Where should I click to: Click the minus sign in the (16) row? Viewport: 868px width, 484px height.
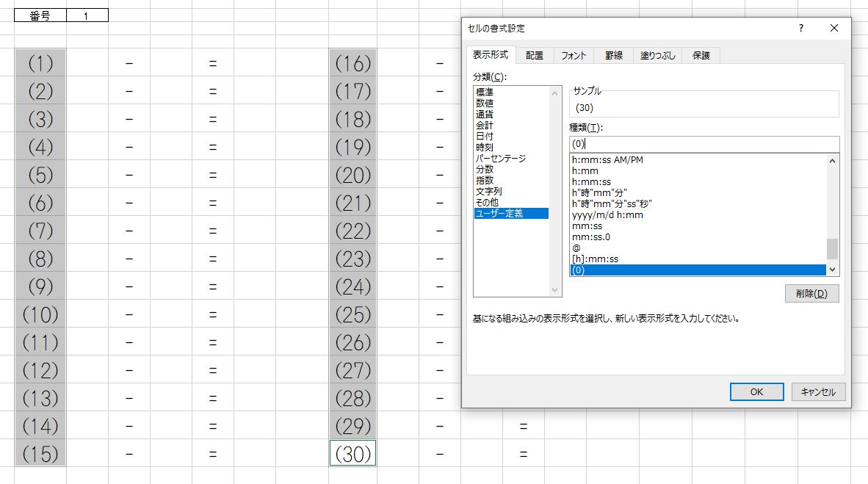click(x=440, y=64)
